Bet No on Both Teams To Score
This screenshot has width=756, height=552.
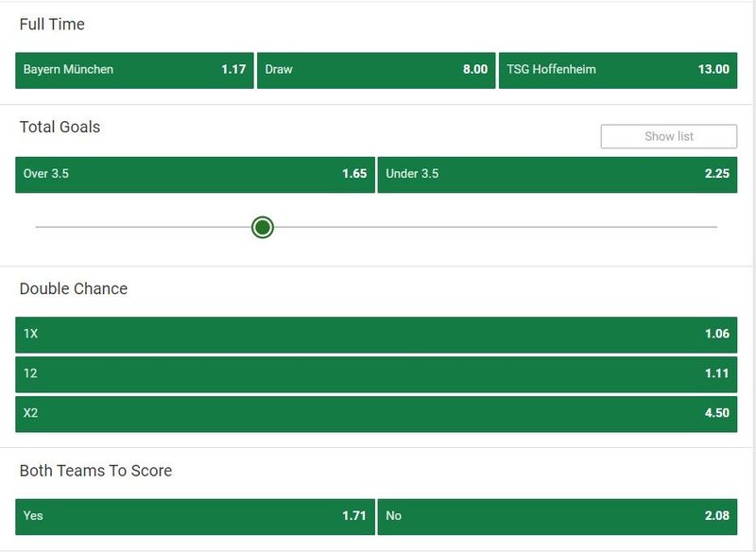[558, 517]
